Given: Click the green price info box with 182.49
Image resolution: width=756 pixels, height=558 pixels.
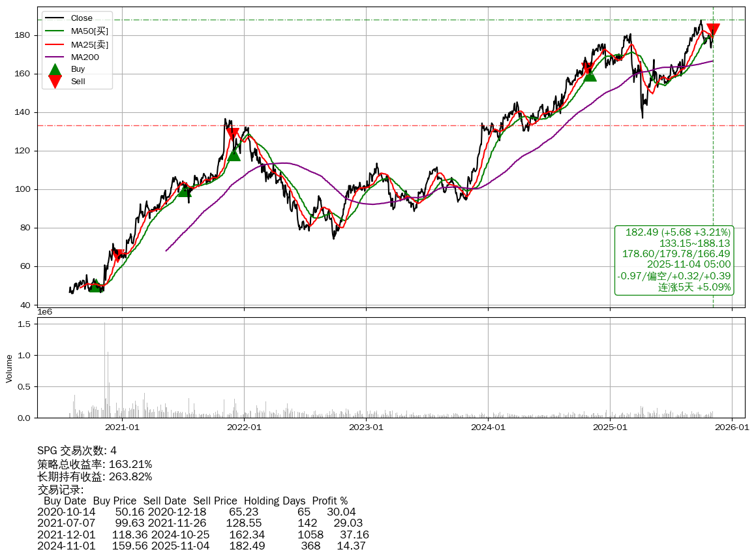Looking at the screenshot, I should coord(674,260).
